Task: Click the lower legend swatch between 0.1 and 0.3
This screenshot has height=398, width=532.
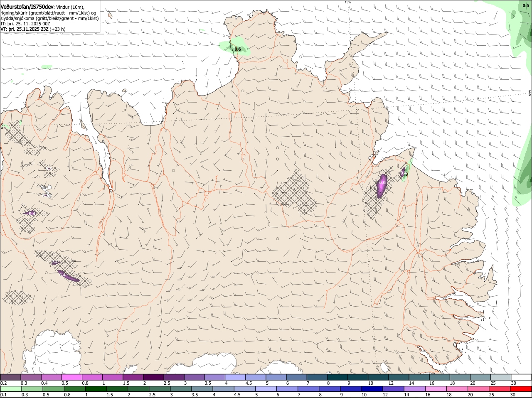Action: pyautogui.click(x=11, y=389)
